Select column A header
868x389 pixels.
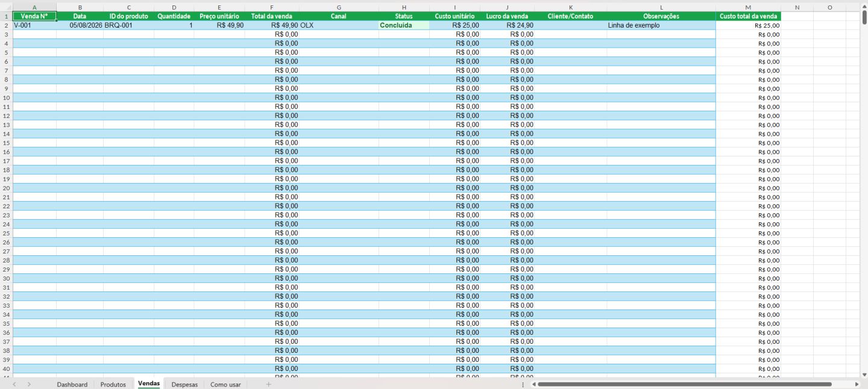pos(34,7)
